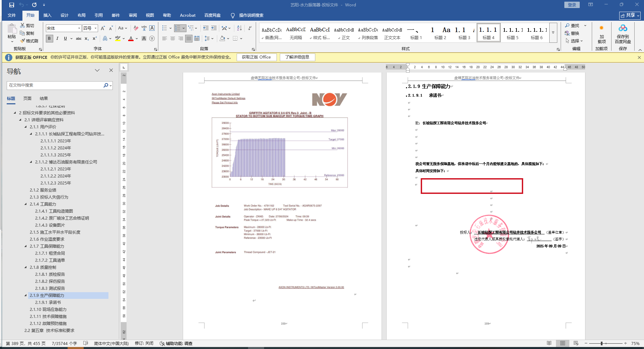Screen dimensions: 644x349
Task: Center-align the paragraph text
Action: click(173, 38)
